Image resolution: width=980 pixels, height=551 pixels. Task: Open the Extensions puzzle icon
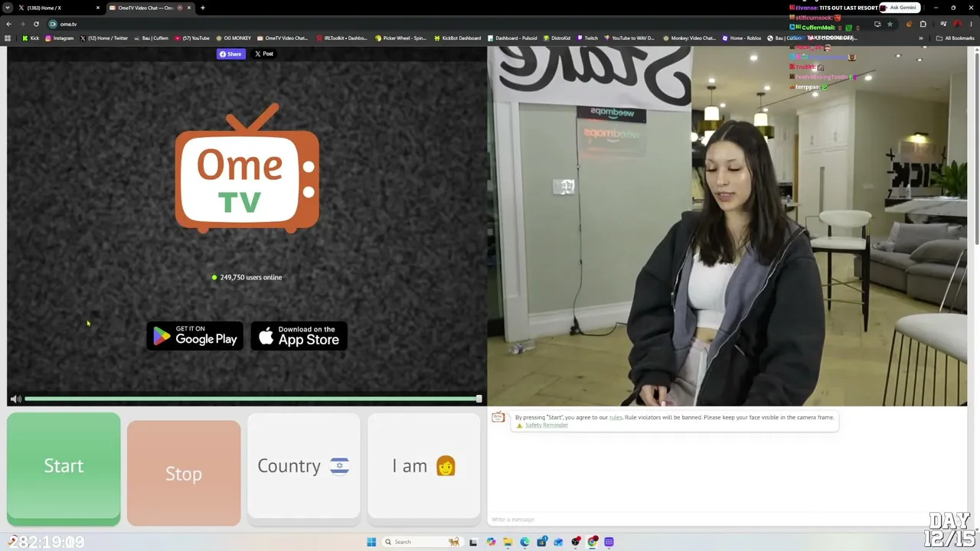(x=923, y=24)
